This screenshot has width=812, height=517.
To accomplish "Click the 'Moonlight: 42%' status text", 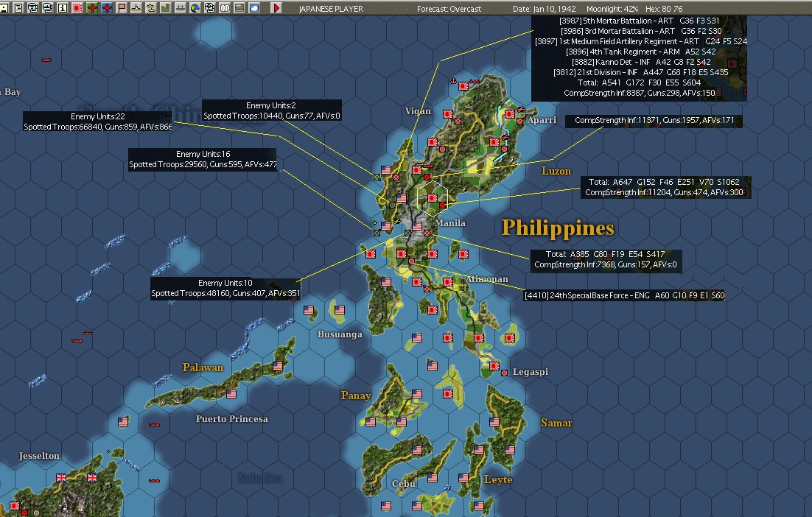I will click(x=612, y=9).
